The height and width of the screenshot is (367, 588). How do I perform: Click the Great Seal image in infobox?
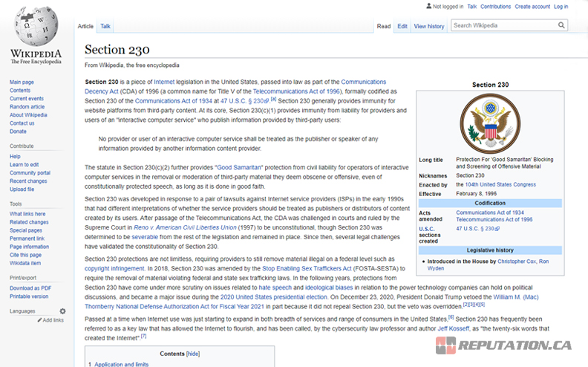click(490, 123)
